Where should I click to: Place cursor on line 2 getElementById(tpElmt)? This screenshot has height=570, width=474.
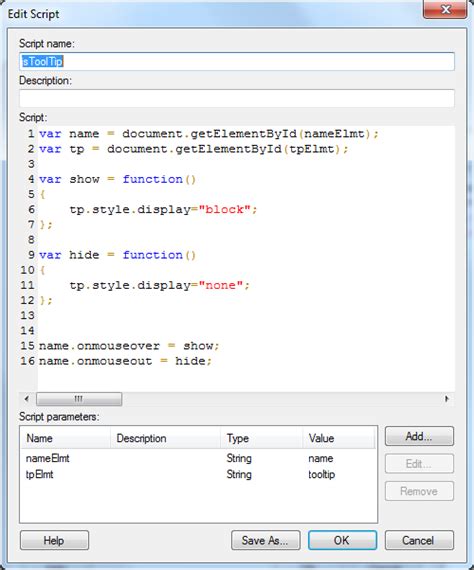point(257,149)
